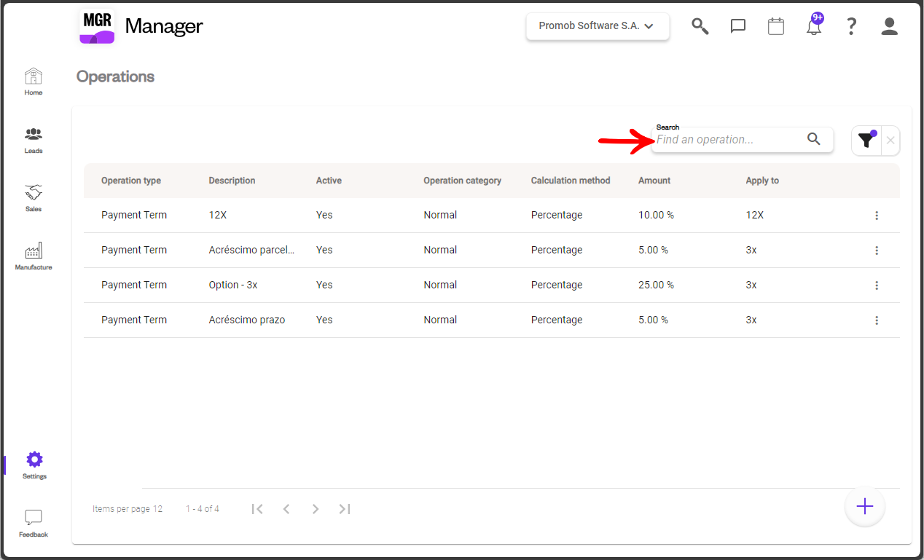Select the Option - 3x description cell
Screen dimensions: 924x560
tap(233, 285)
